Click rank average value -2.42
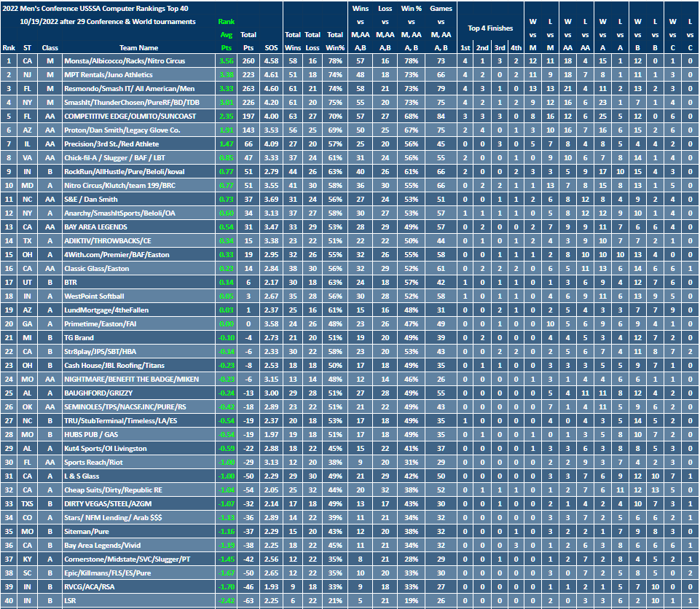 pos(227,600)
